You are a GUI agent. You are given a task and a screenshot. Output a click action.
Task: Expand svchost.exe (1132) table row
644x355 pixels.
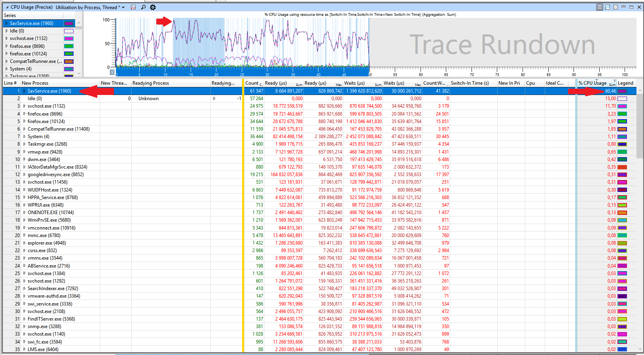point(24,106)
